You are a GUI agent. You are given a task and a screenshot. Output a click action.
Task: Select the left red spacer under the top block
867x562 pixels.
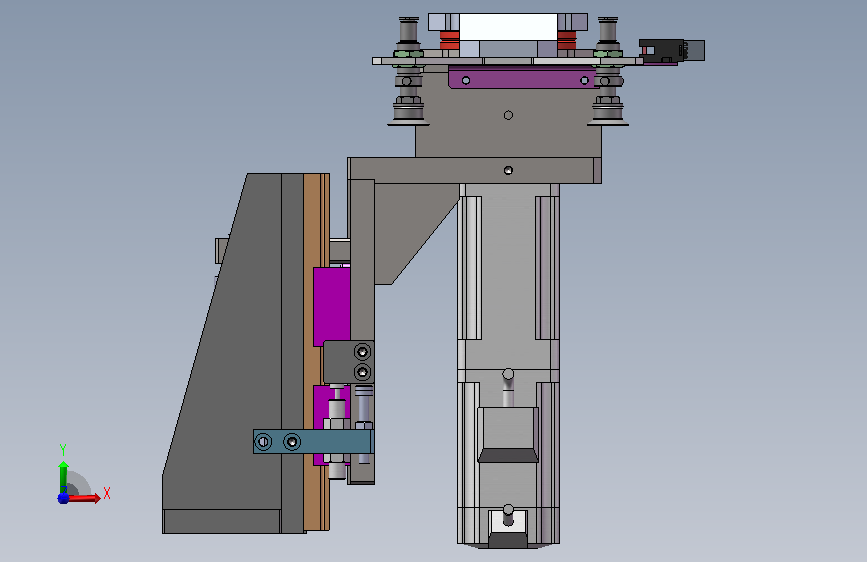pyautogui.click(x=450, y=40)
